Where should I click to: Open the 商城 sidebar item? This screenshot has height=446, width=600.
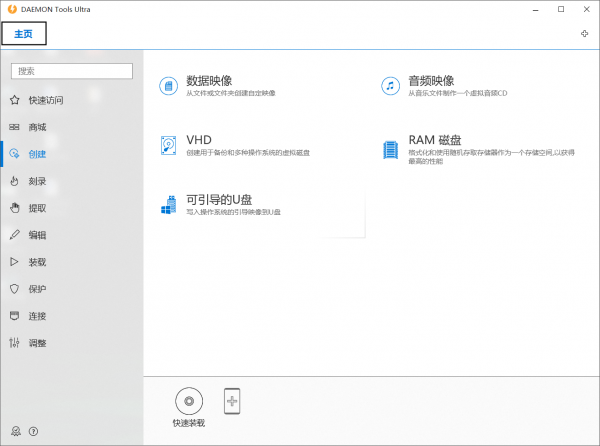[38, 127]
